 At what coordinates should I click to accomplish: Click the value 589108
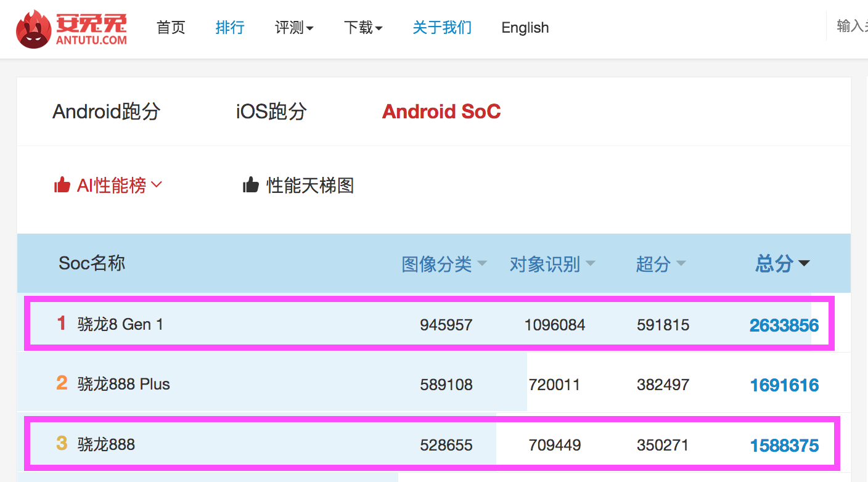click(446, 385)
